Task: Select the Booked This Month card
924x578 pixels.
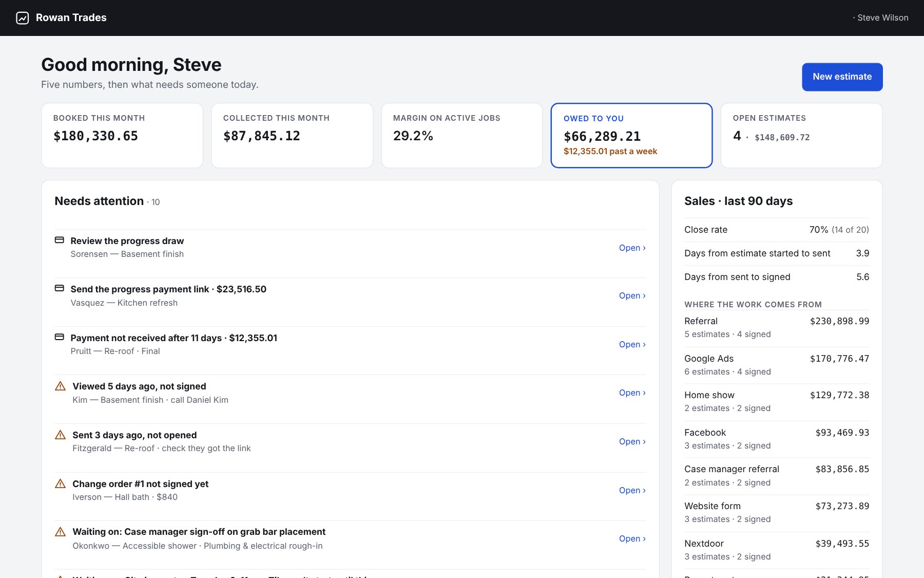Action: tap(122, 136)
